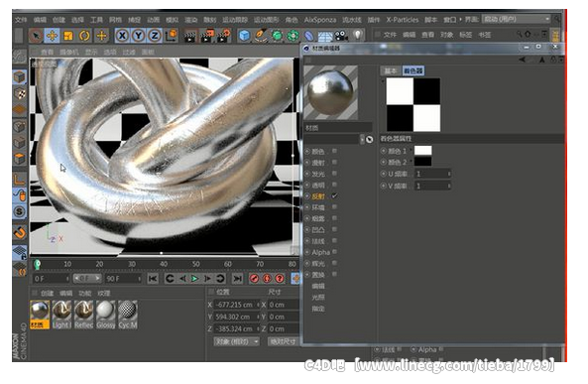Select the Light material thumbnail

[x=61, y=315]
